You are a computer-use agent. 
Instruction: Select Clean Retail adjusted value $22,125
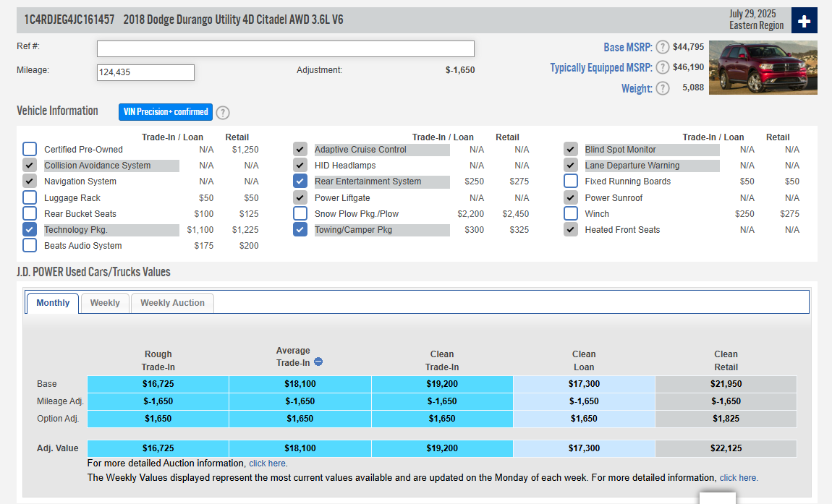[x=726, y=448]
